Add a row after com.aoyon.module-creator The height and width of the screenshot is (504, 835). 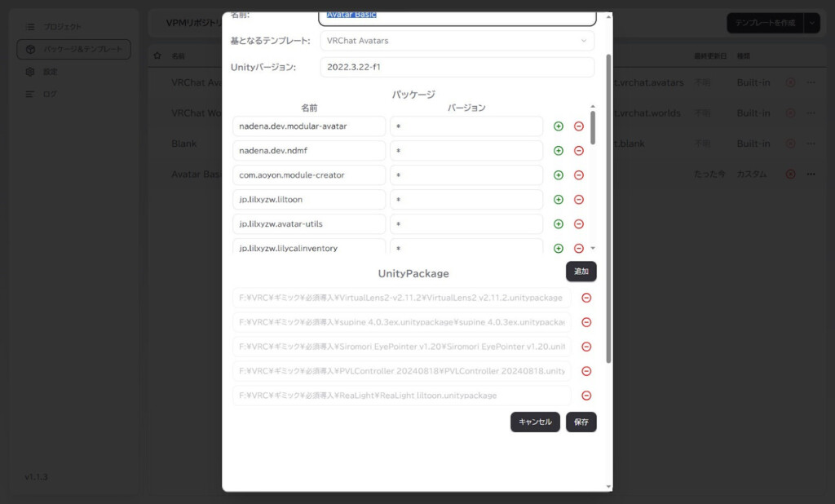(558, 175)
